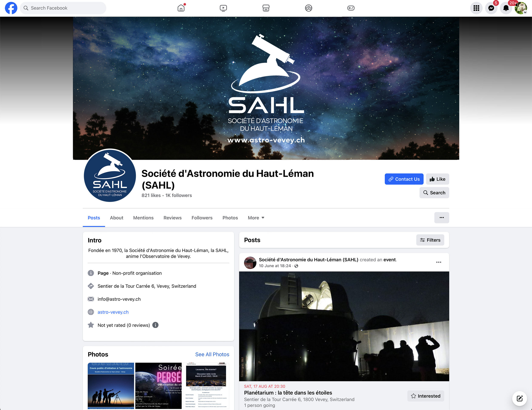Click the email envelope icon
Image resolution: width=532 pixels, height=410 pixels.
91,299
